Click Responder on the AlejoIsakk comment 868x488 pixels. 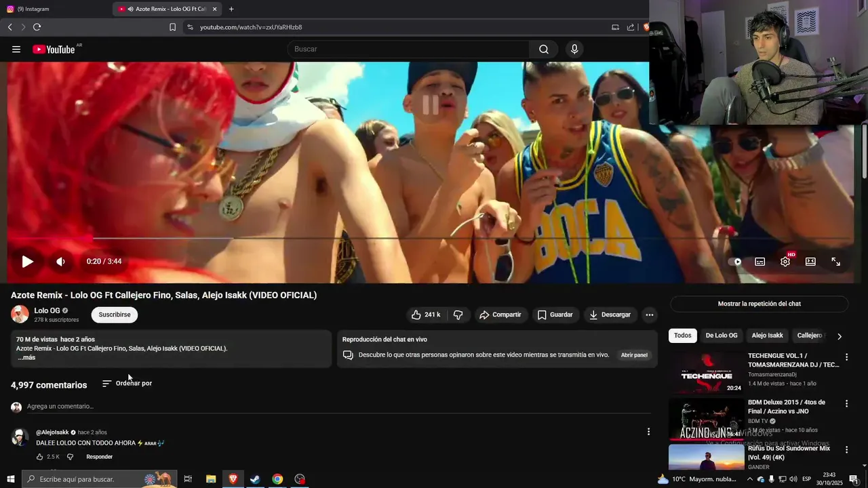pos(99,457)
